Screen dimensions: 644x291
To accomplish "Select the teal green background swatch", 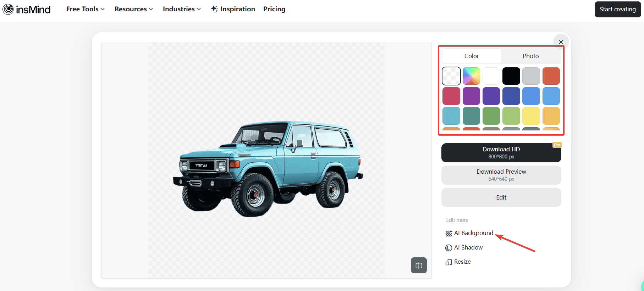I will (x=471, y=116).
